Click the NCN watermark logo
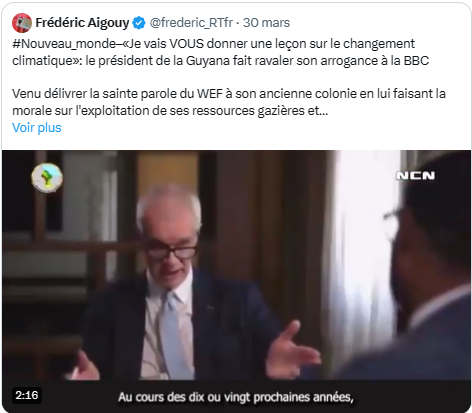472x413 pixels. coord(415,176)
